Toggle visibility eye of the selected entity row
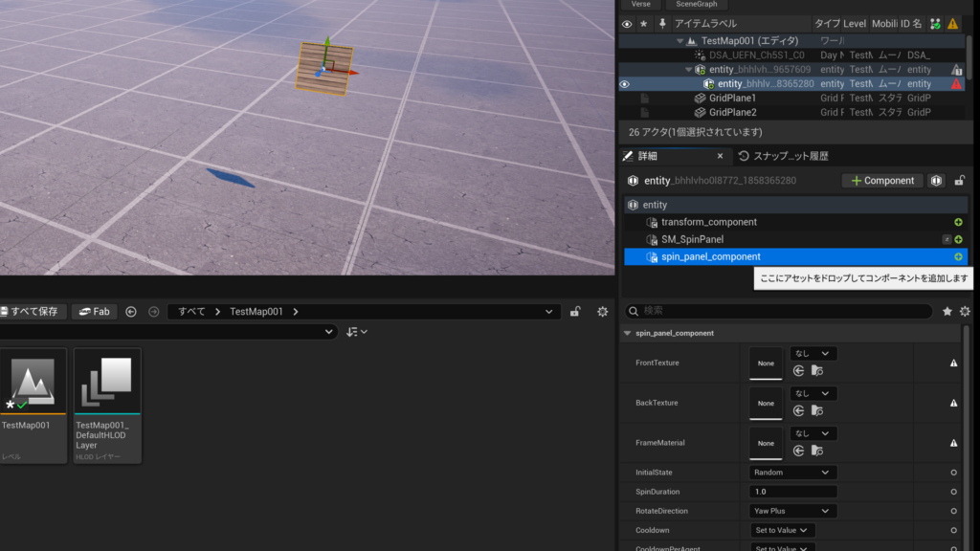This screenshot has height=551, width=980. click(625, 84)
